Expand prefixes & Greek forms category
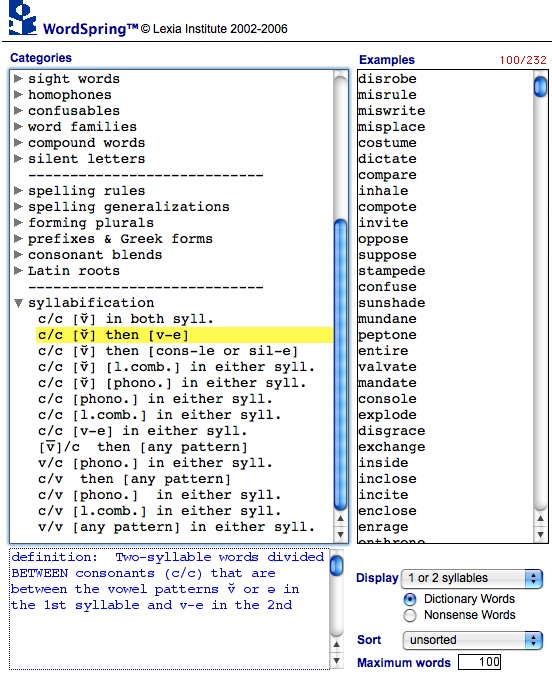The width and height of the screenshot is (552, 683). [x=18, y=239]
